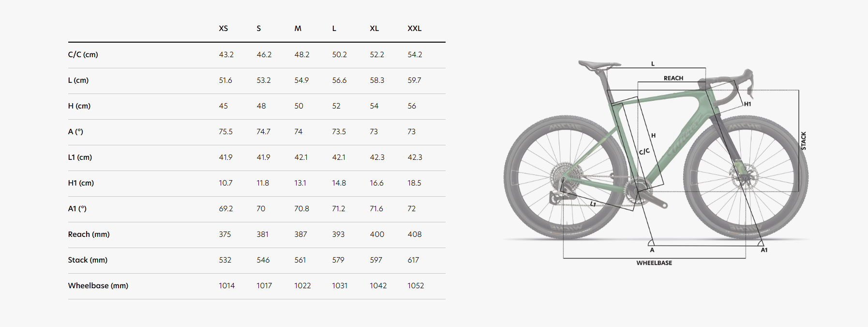Click the H1 (cm) row label
The width and height of the screenshot is (868, 327).
point(81,183)
